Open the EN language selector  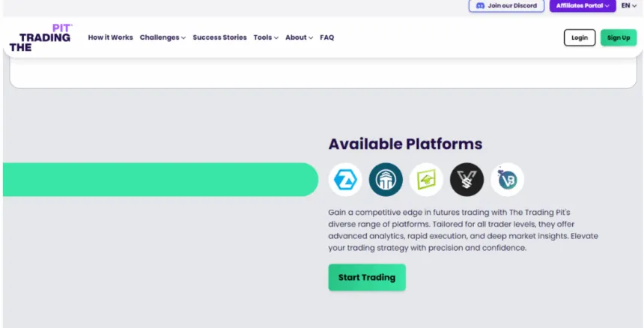coord(629,5)
